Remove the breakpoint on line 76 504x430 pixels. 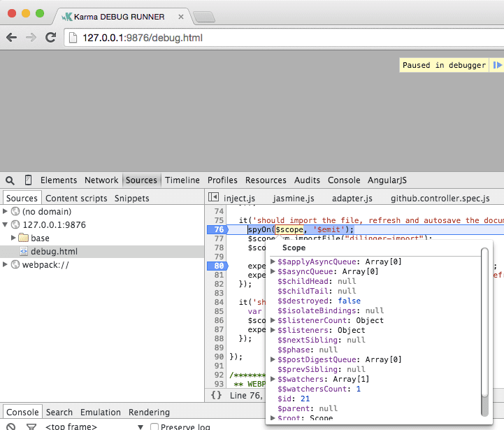tap(217, 229)
